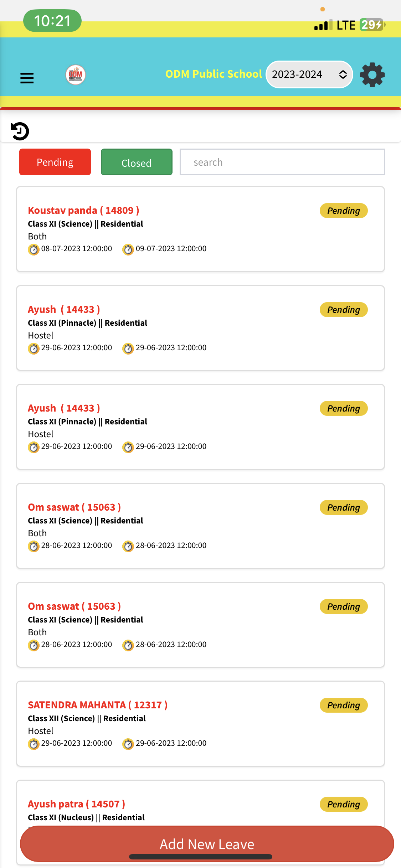401x868 pixels.
Task: Tap start-time clock icon on Koustav panda's leave
Action: click(x=34, y=249)
